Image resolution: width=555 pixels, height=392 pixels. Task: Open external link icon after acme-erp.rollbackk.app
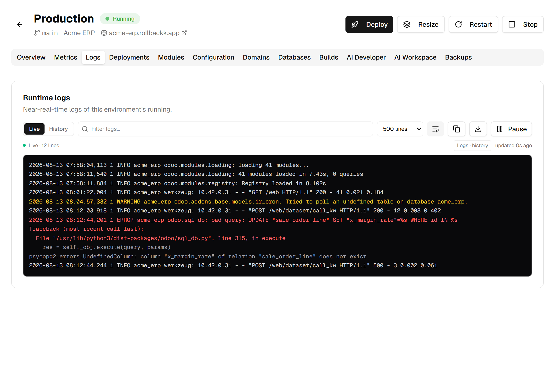184,33
